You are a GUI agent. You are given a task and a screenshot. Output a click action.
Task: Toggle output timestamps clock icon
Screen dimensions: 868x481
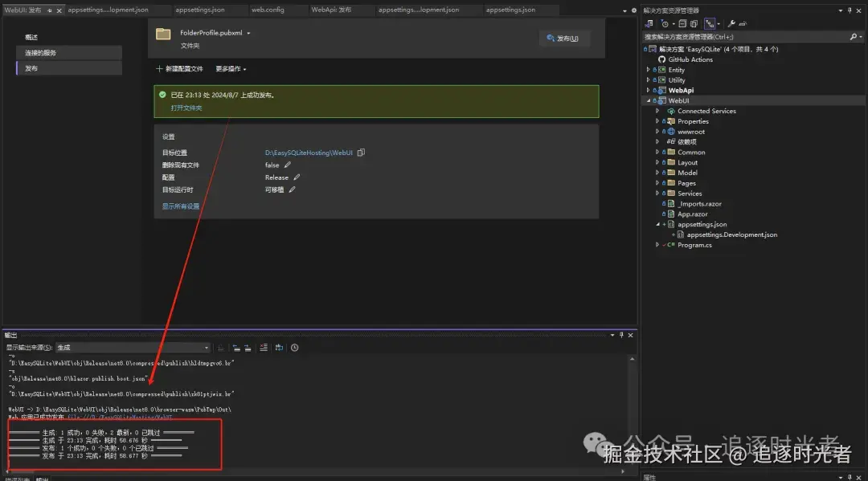294,348
